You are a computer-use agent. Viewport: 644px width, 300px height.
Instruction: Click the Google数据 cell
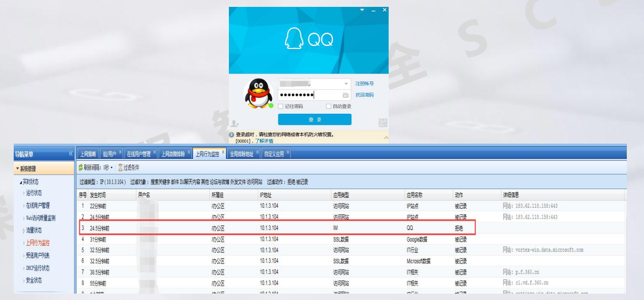(x=417, y=240)
